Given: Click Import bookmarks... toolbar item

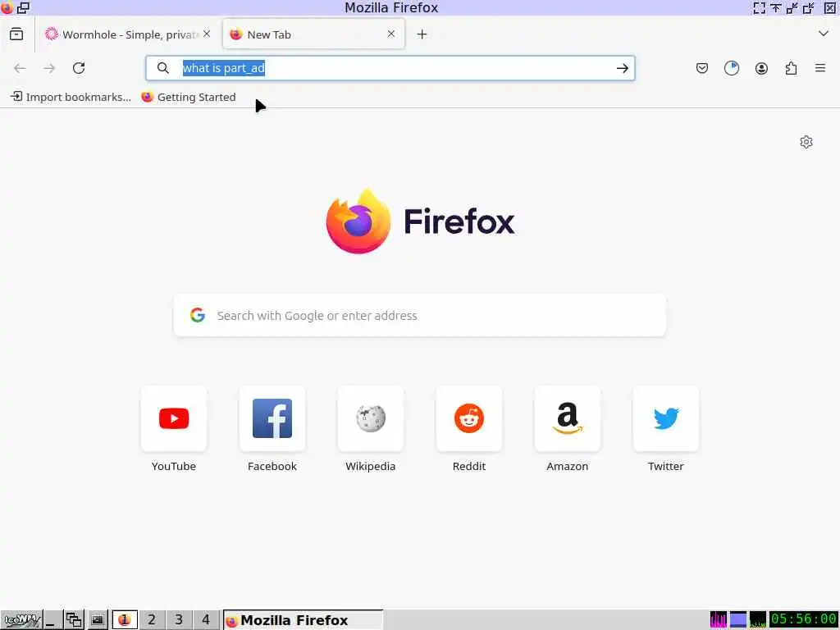Looking at the screenshot, I should (x=71, y=97).
